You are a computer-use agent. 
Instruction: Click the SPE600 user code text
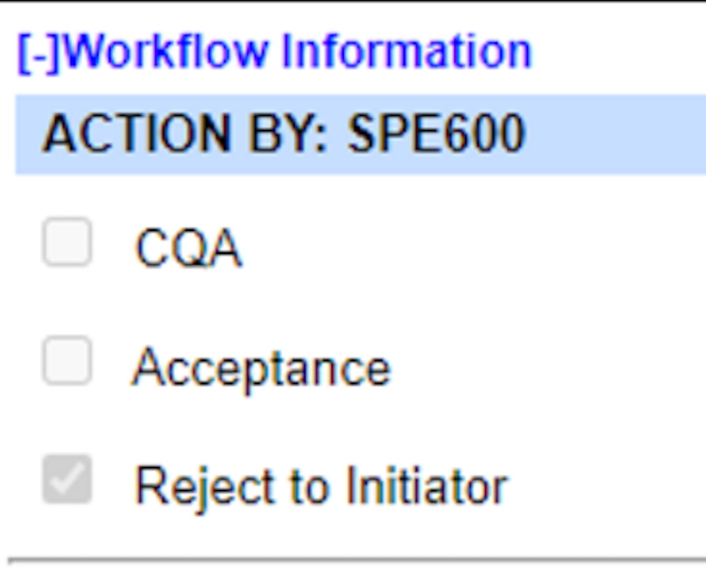tap(436, 134)
